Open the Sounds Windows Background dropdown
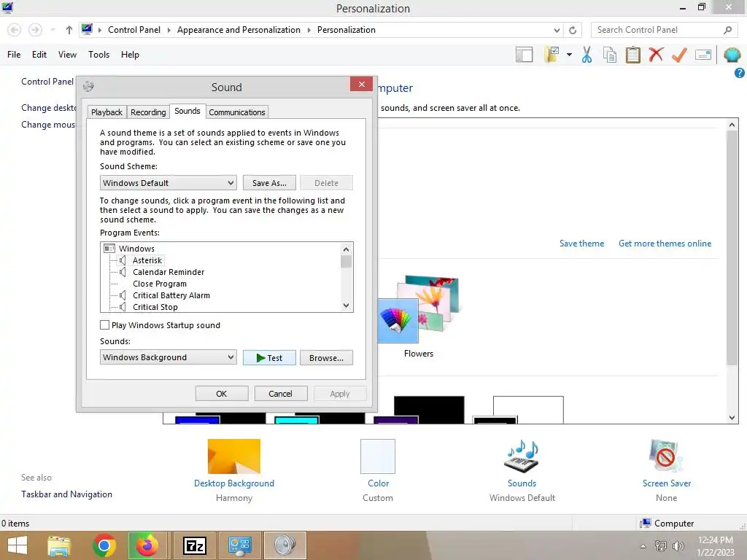Screen dimensions: 747x560 [169, 357]
